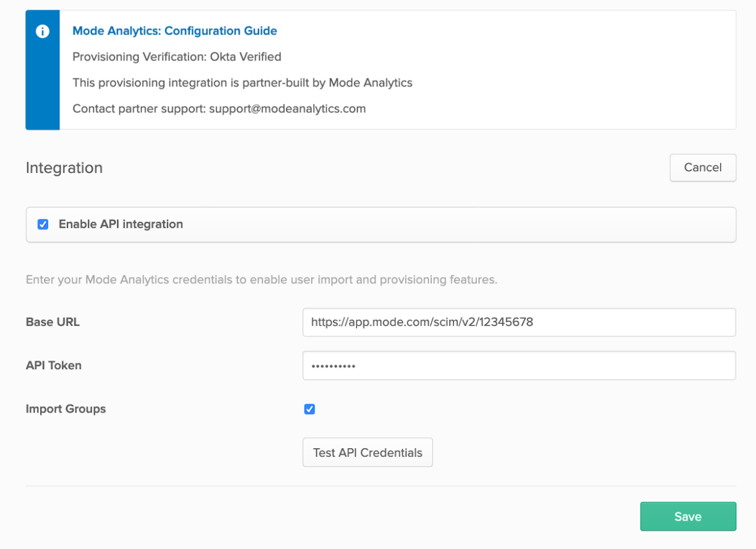756x549 pixels.
Task: Select the support@modeanalytics.com contact line
Action: (x=219, y=109)
